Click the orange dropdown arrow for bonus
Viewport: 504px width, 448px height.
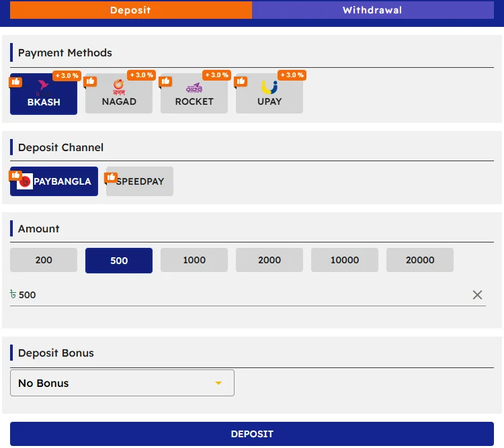[218, 383]
